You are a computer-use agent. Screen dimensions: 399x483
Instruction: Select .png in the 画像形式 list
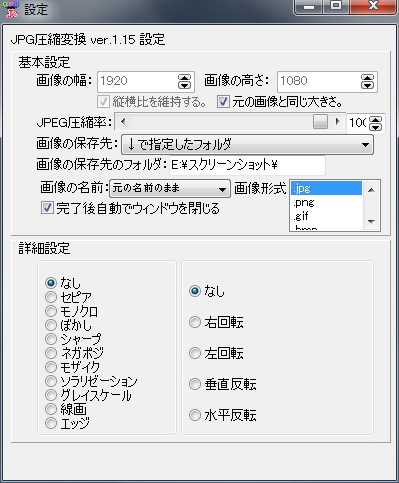(x=326, y=202)
